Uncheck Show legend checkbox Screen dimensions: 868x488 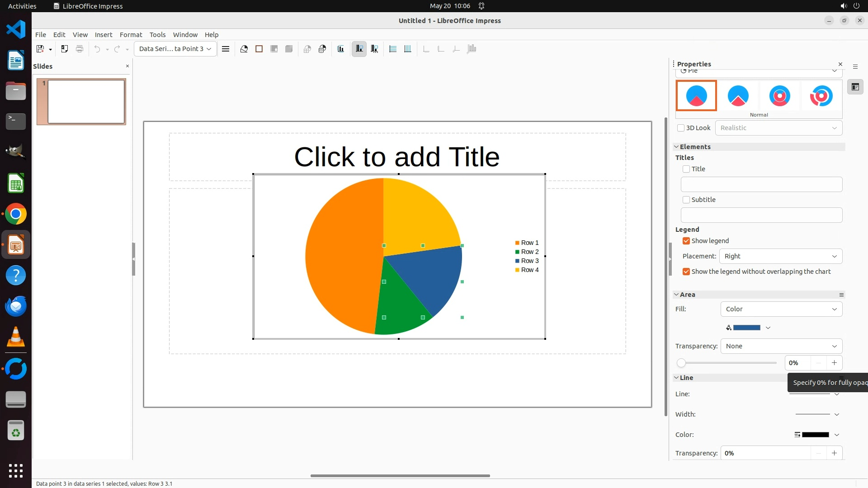coord(686,241)
